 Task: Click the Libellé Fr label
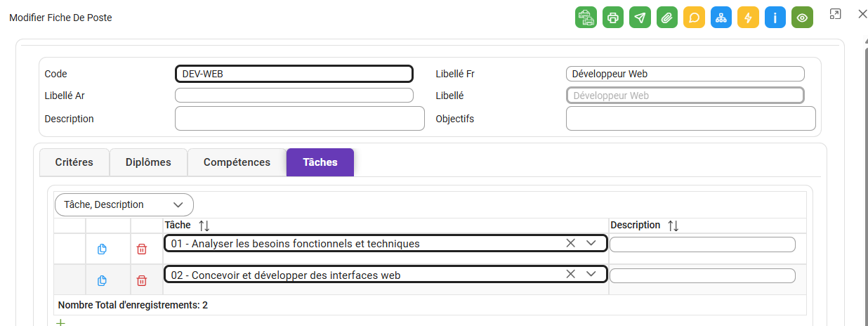456,74
